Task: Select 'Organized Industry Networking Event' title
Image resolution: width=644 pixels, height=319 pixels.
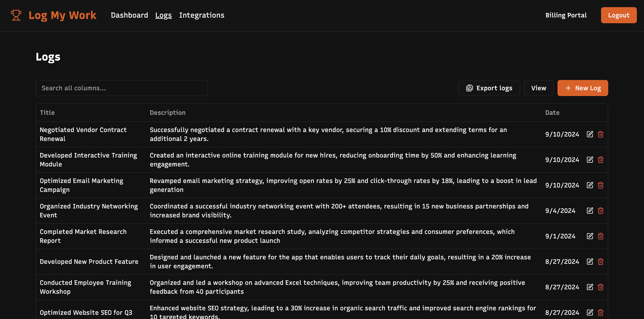Action: point(89,211)
